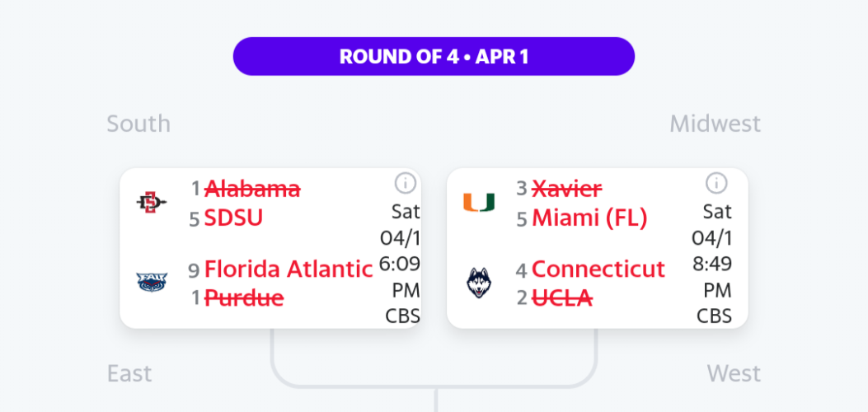Open info icon for Miami-Connecticut matchup
The width and height of the screenshot is (868, 412).
(x=716, y=183)
